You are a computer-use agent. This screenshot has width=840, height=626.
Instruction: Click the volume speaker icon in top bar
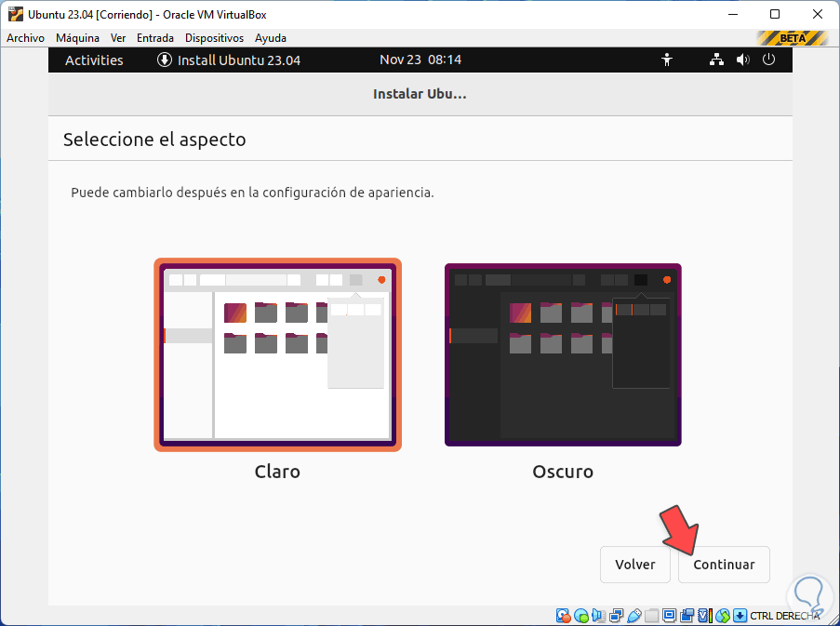(743, 60)
